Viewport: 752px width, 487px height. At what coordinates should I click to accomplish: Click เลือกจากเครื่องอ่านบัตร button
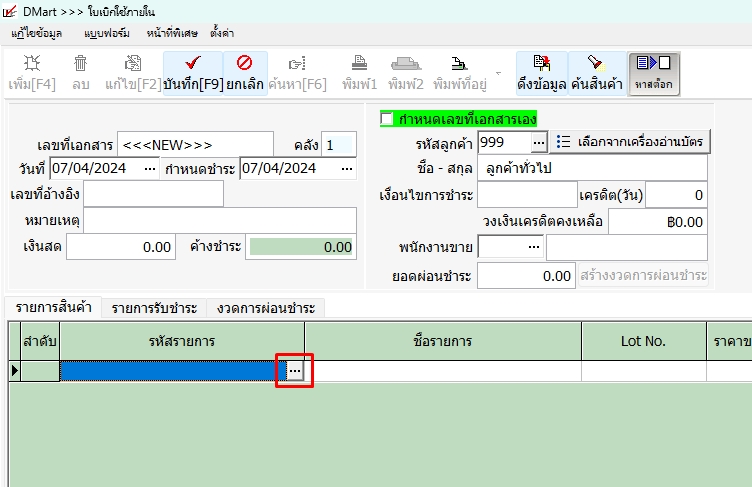630,142
